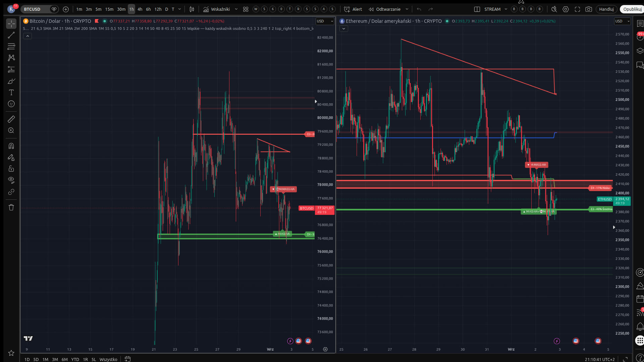Switch to the 4h timeframe
Screen dimensions: 644x362
(140, 9)
